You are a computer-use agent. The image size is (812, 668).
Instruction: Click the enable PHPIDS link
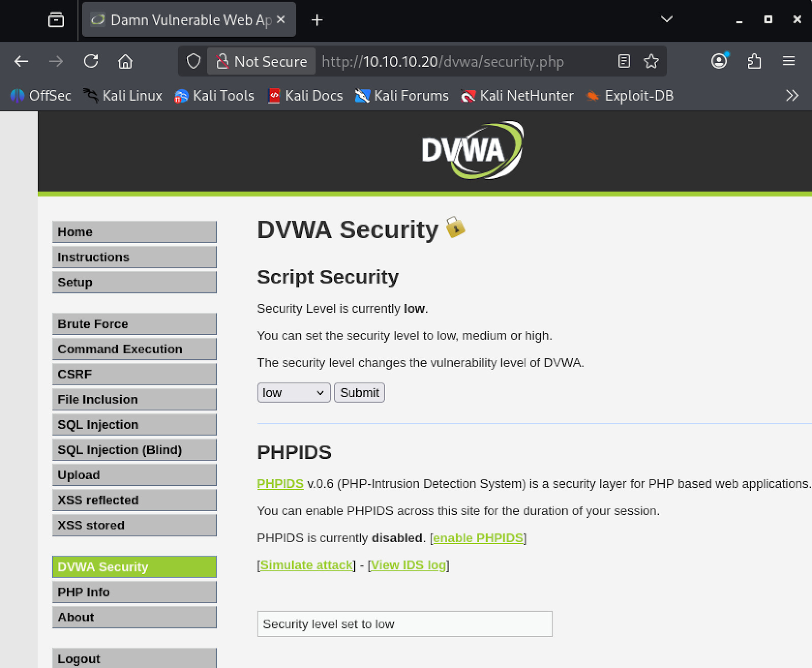478,538
